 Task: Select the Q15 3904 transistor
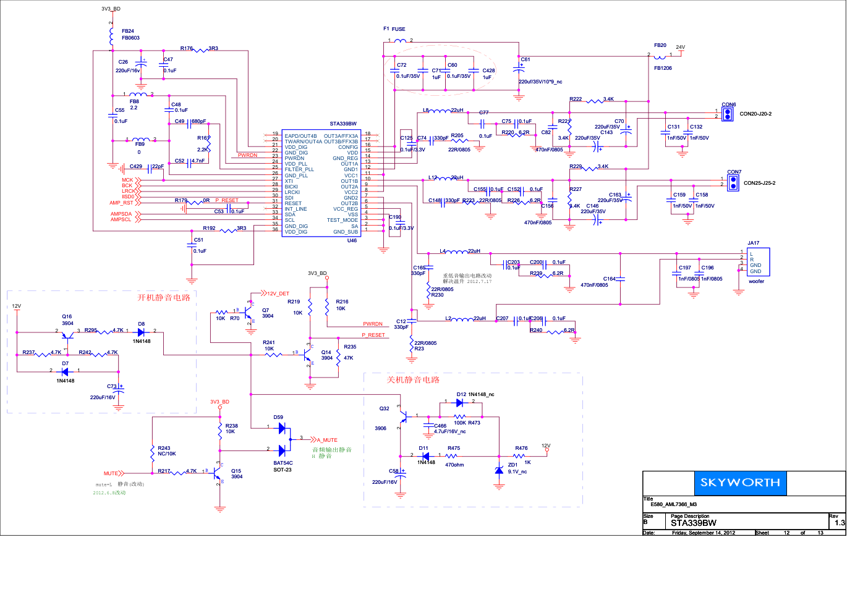pos(218,473)
